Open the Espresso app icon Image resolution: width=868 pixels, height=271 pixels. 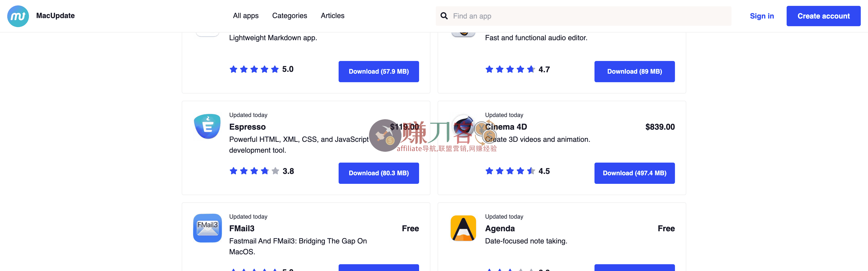(x=207, y=126)
